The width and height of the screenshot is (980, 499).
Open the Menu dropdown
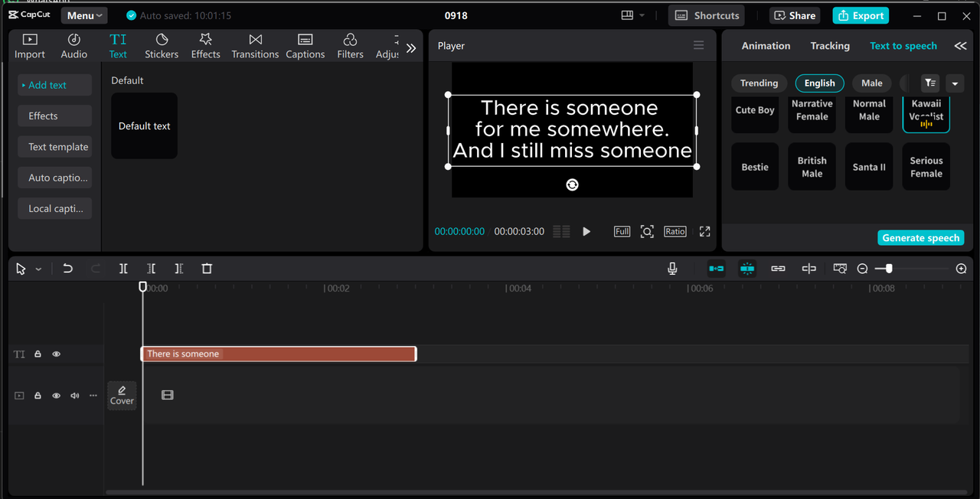[x=84, y=15]
